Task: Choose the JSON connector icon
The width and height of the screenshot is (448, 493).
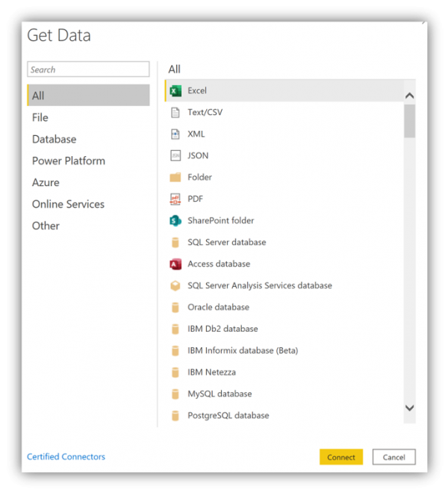Action: (x=175, y=156)
